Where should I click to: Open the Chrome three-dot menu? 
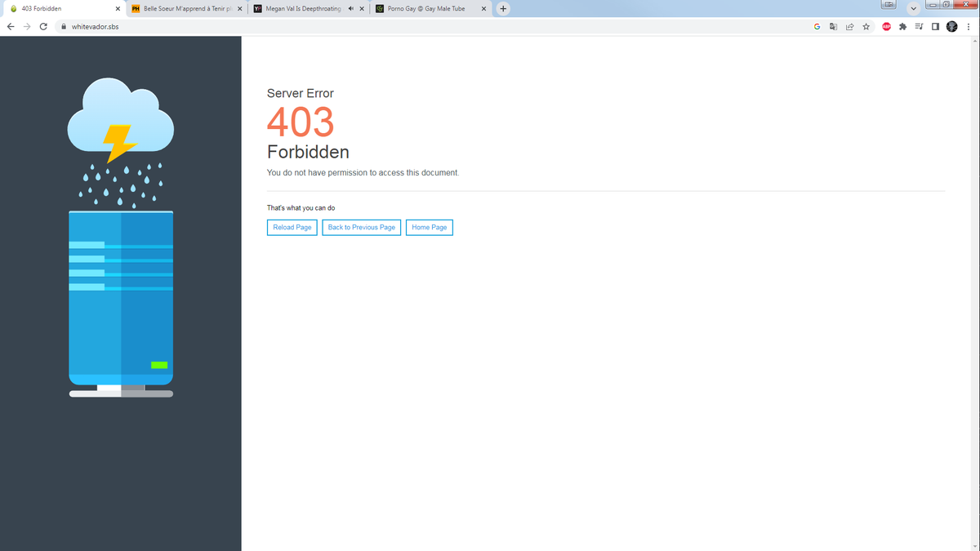tap(968, 26)
